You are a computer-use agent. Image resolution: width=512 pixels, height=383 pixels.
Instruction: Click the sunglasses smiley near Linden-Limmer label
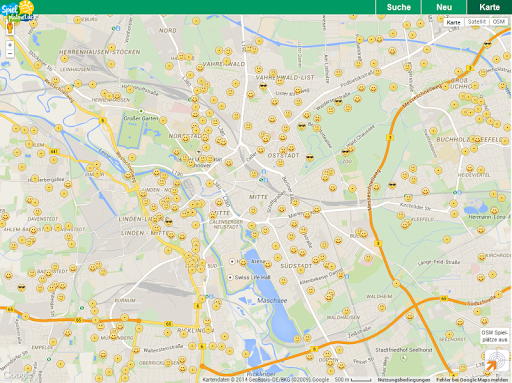click(169, 222)
